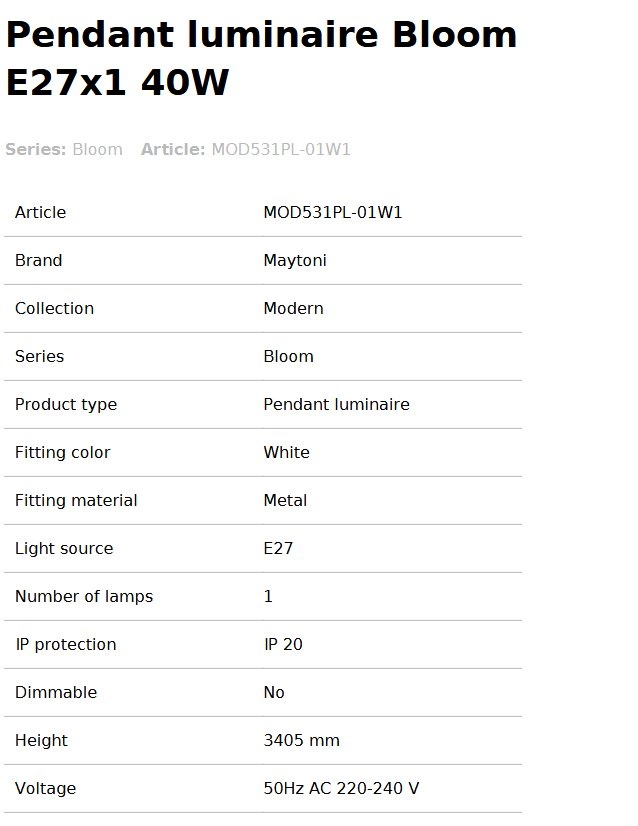Click the Brand row label
Viewport: 638px width, 826px height.
38,260
